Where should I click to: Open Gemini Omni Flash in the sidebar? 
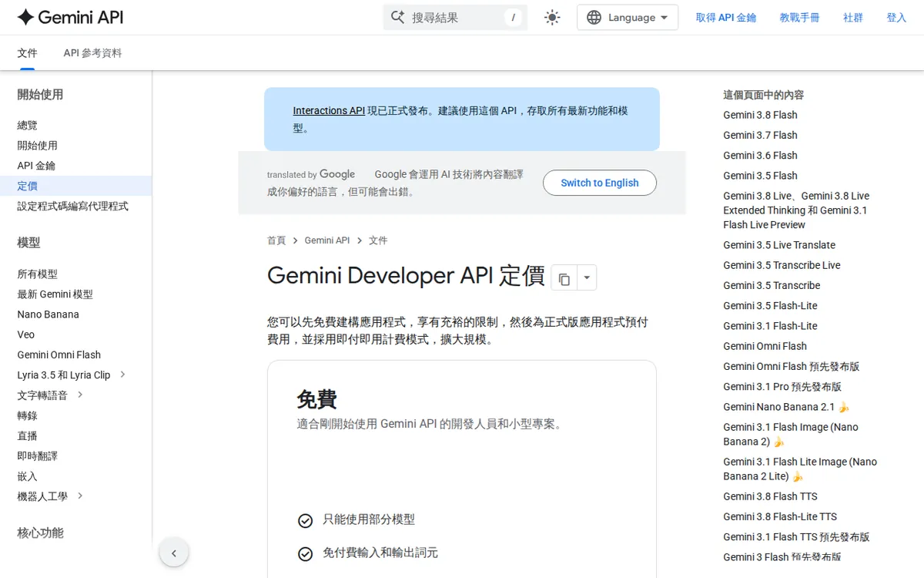(x=59, y=355)
